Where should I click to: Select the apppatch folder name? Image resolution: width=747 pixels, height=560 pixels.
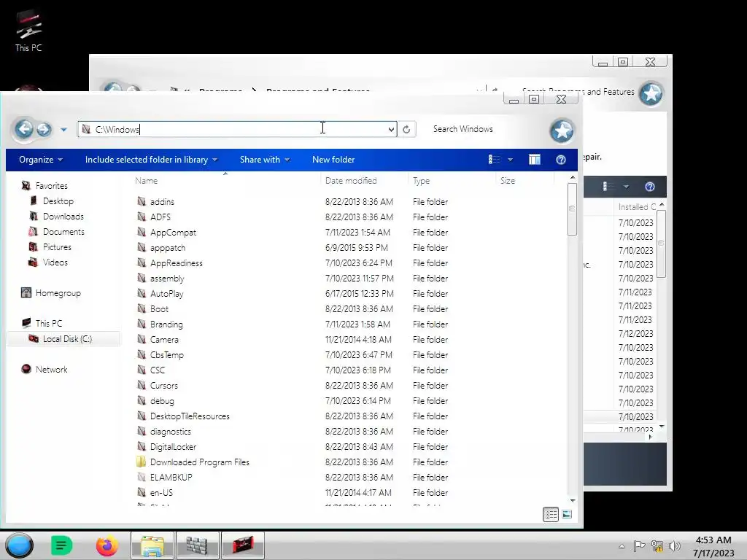coord(168,248)
